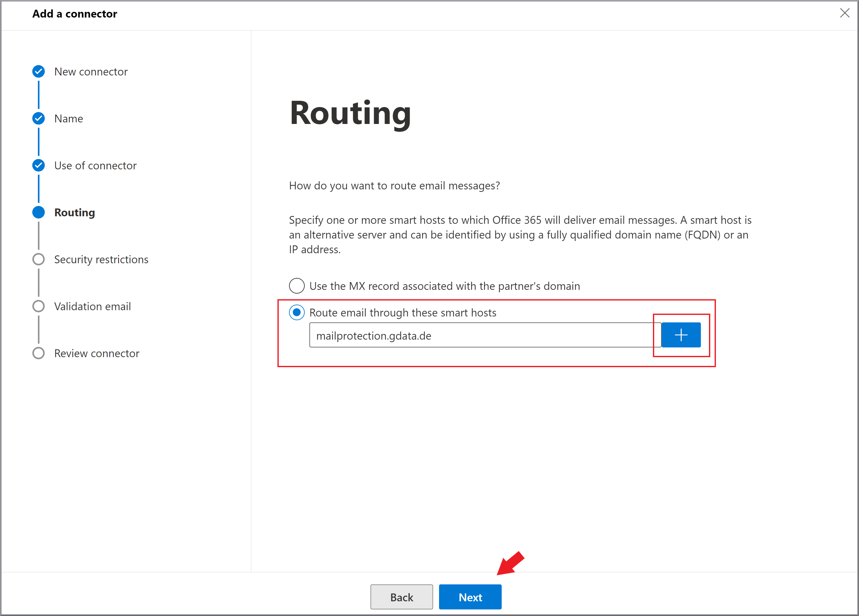Select the Routing step in sidebar

coord(75,213)
